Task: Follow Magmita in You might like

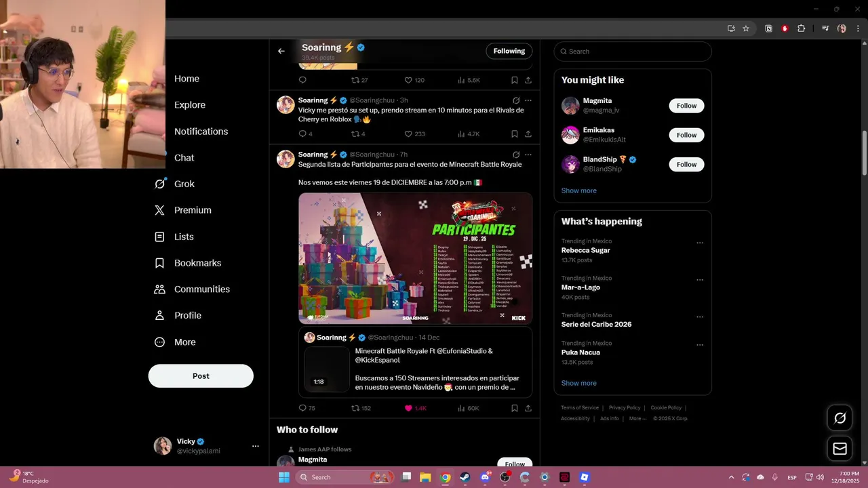Action: coord(686,106)
